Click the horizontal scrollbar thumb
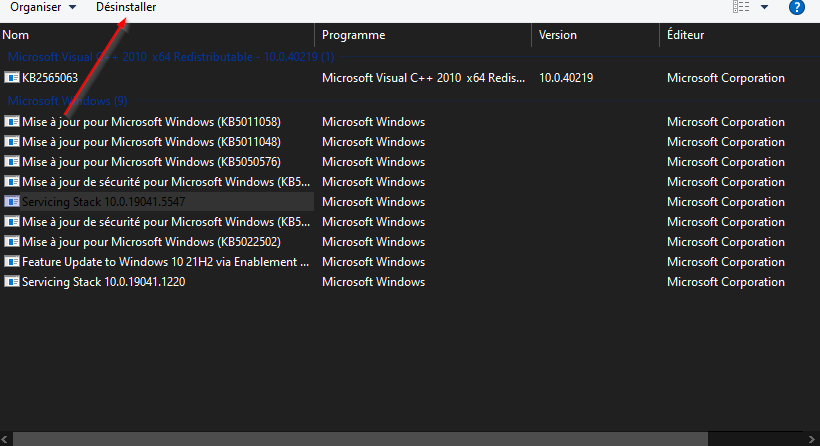Screen dimensions: 820x446 click(360, 439)
